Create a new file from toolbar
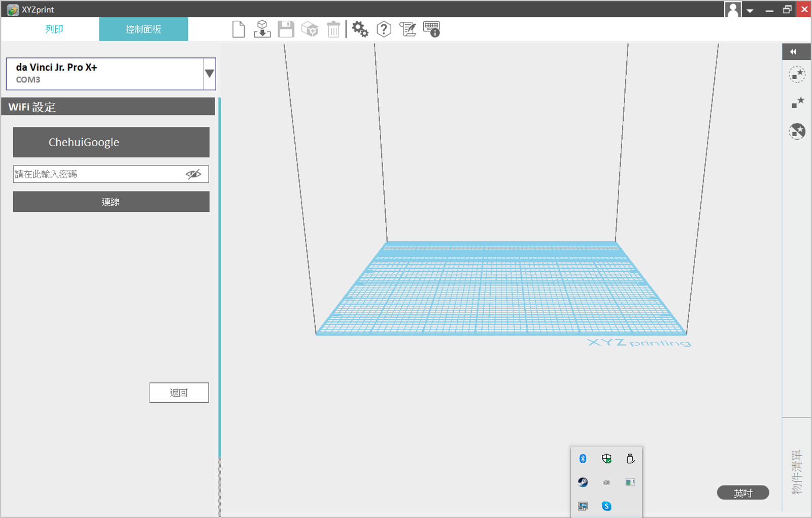The image size is (812, 518). click(238, 29)
